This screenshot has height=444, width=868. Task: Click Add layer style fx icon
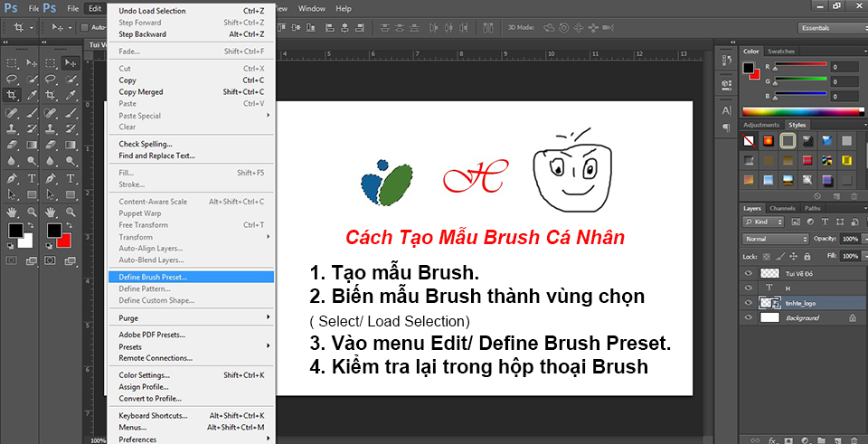[x=772, y=440]
